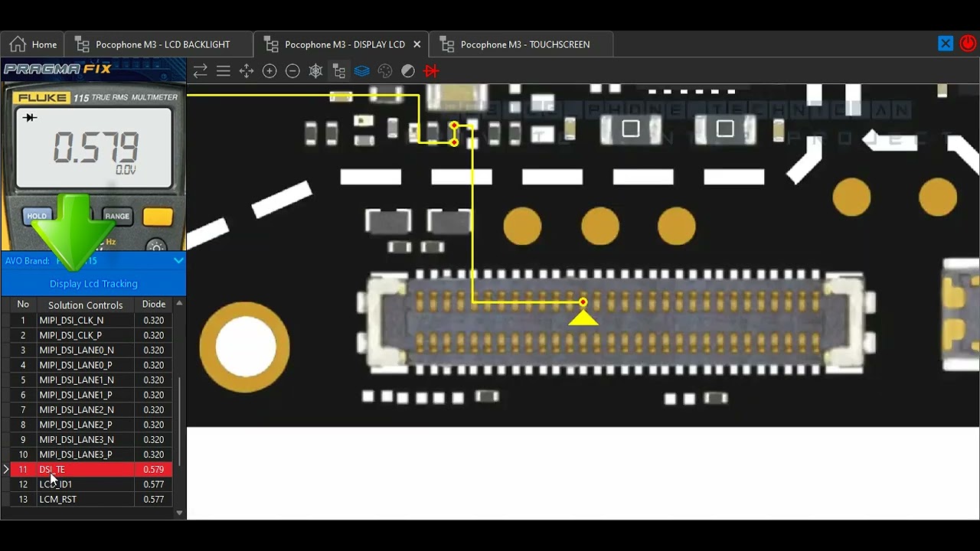Click the spider web network icon
980x551 pixels.
[x=315, y=71]
